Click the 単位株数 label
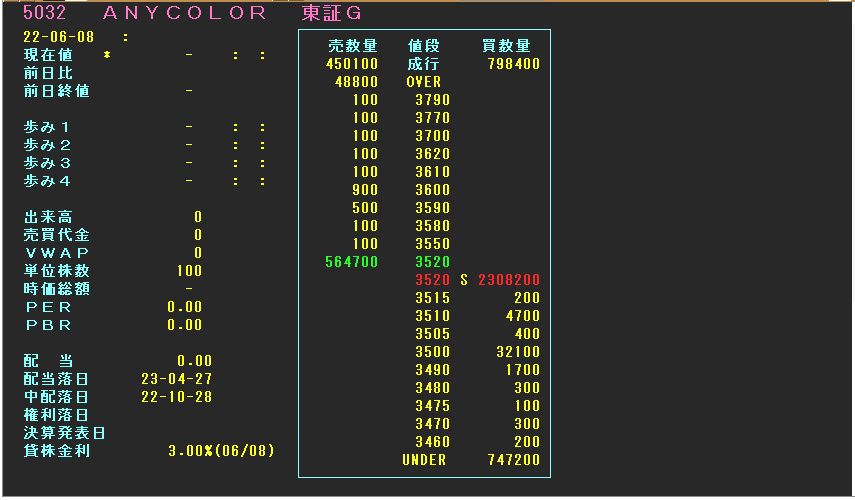Screen dimensions: 855x500 56,271
